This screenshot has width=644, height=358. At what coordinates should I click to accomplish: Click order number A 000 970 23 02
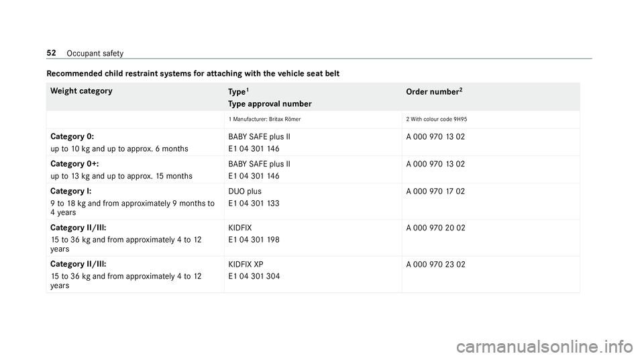(436, 264)
